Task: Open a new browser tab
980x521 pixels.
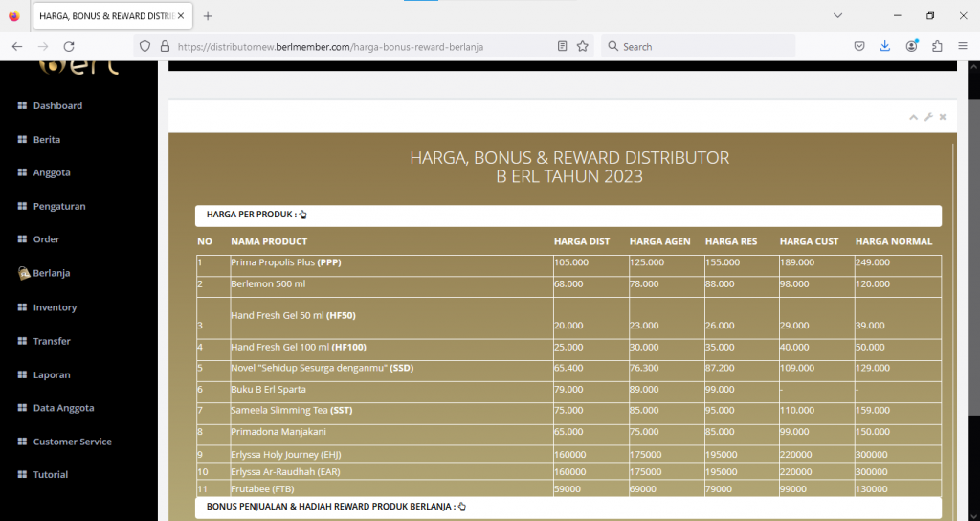Action: (x=208, y=16)
